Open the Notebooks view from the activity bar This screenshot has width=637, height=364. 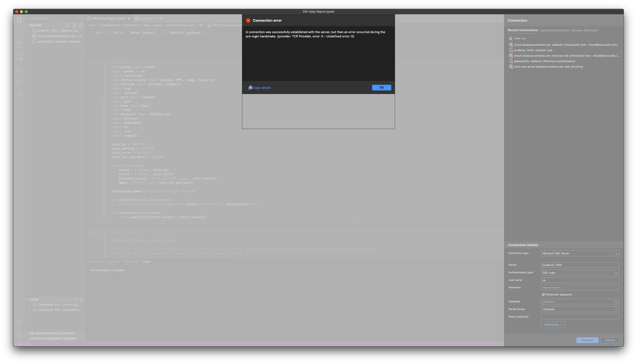pos(19,45)
